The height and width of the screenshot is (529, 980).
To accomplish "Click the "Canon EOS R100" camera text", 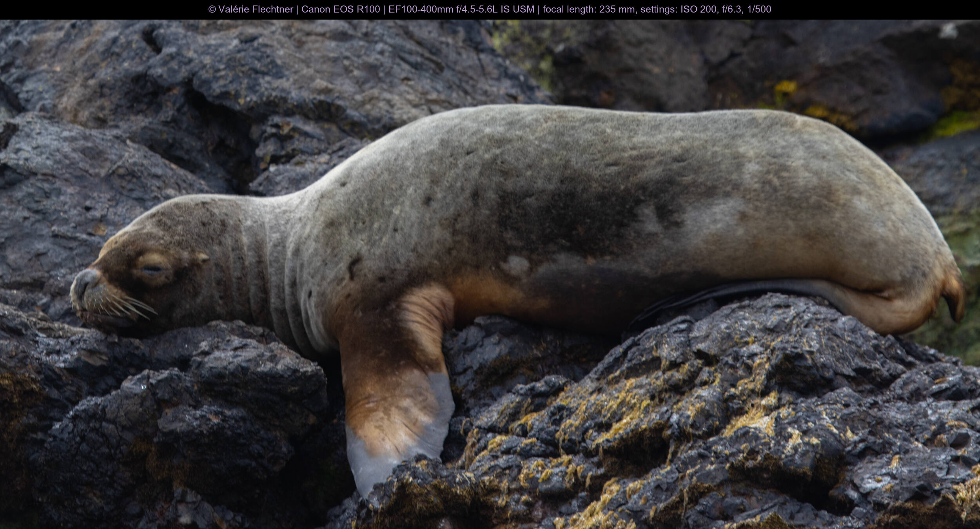I will point(341,9).
